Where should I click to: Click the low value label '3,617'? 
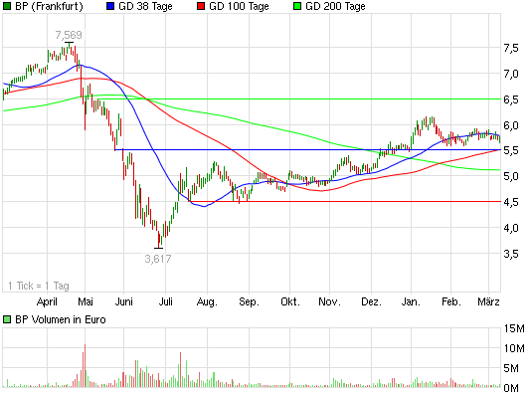[x=158, y=259]
